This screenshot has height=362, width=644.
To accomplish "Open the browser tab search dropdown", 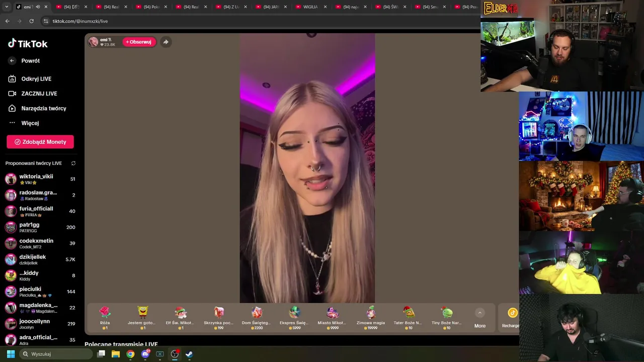I will 7,7.
